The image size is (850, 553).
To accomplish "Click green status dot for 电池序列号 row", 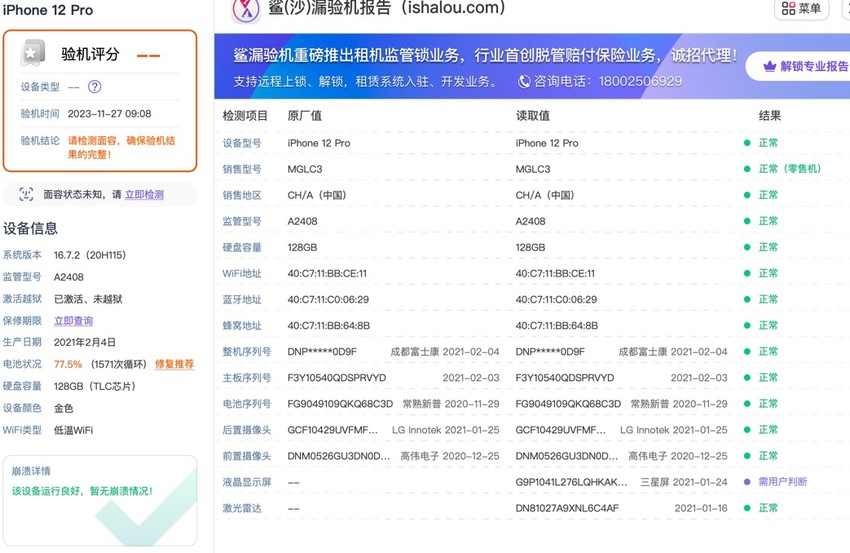I will [x=747, y=404].
